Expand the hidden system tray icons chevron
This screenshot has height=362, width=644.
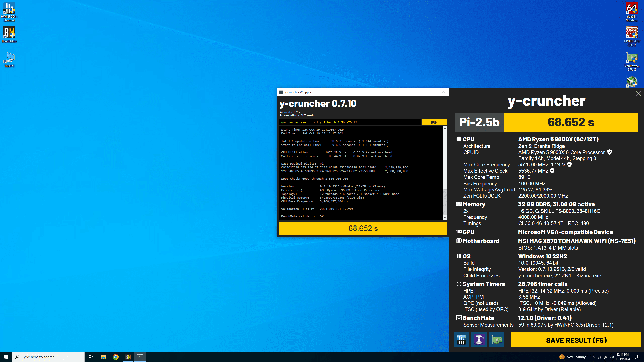[x=593, y=357]
